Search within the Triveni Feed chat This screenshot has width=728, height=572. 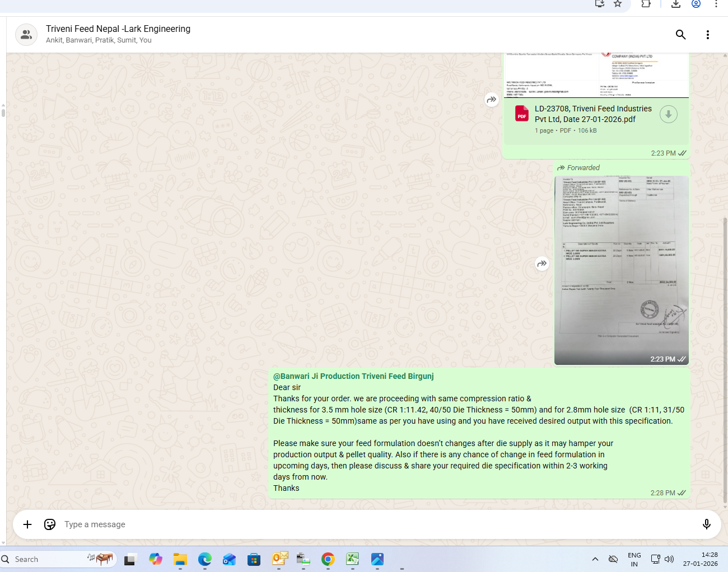(x=680, y=35)
